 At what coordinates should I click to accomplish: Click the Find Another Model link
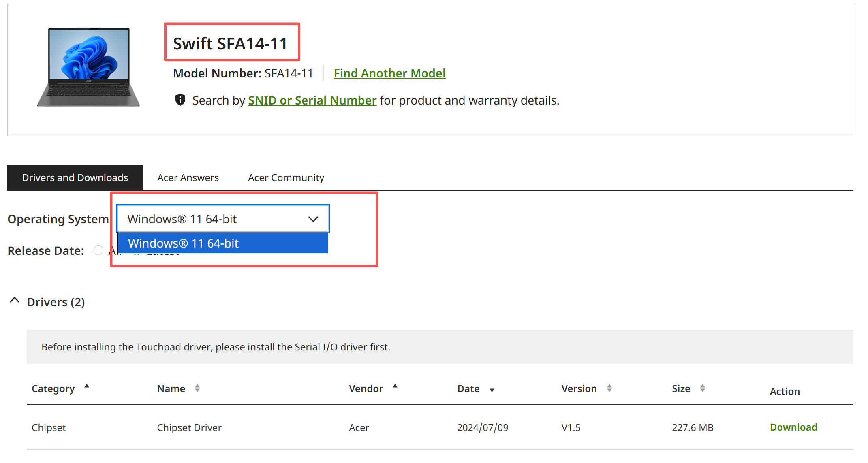point(389,73)
